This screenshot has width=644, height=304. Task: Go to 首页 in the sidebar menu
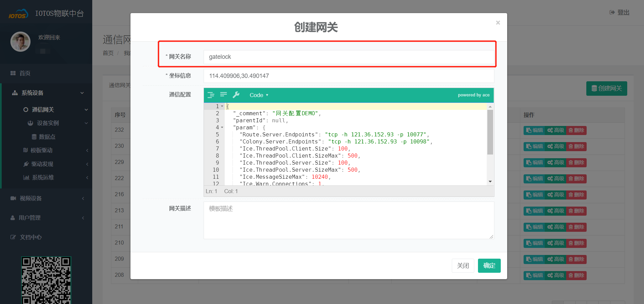pos(25,74)
